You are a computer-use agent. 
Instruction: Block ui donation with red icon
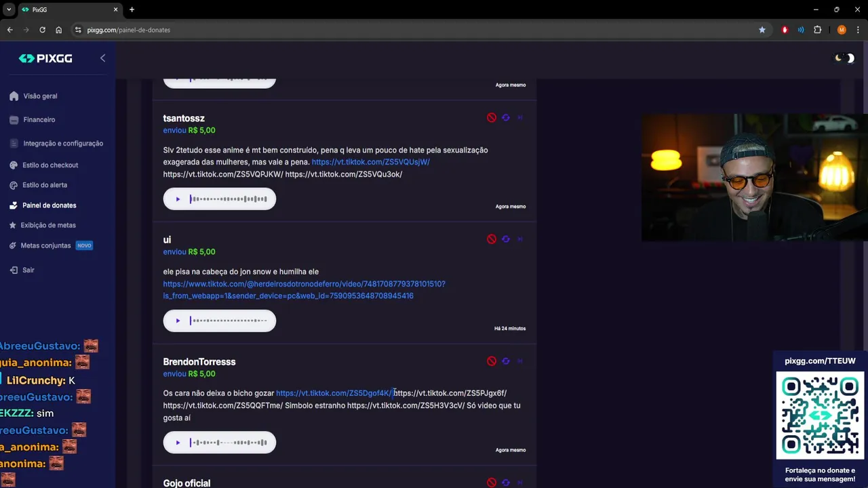coord(492,239)
